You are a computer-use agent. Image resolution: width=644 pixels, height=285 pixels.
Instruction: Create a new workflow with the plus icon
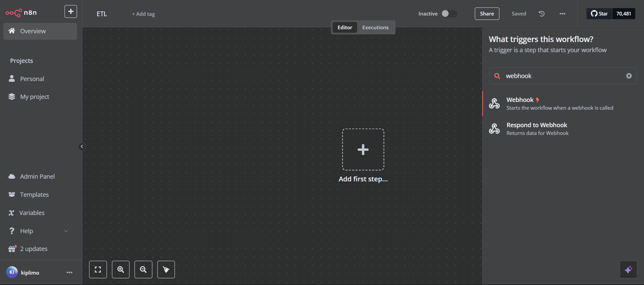tap(71, 11)
